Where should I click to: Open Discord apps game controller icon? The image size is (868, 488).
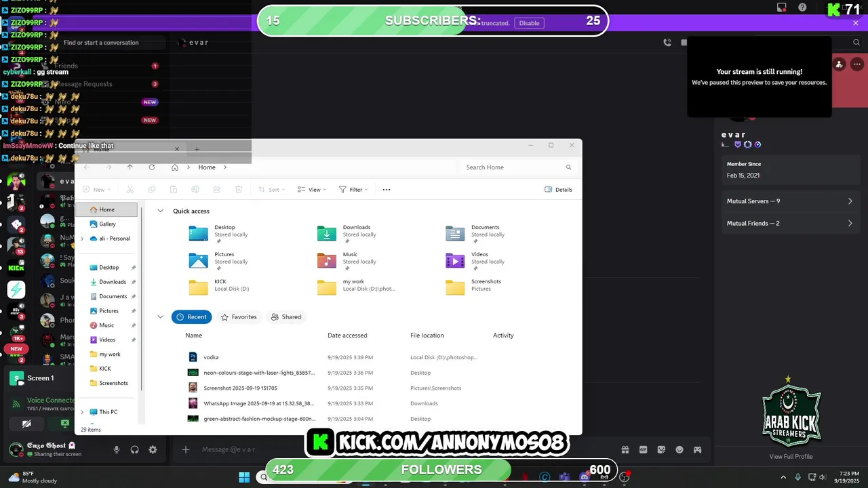click(698, 449)
